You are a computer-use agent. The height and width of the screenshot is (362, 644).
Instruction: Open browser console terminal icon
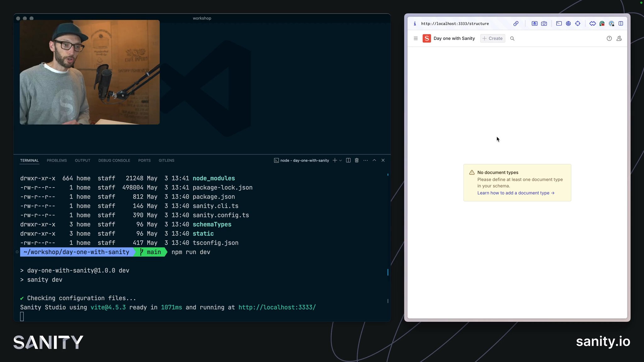coord(559,24)
